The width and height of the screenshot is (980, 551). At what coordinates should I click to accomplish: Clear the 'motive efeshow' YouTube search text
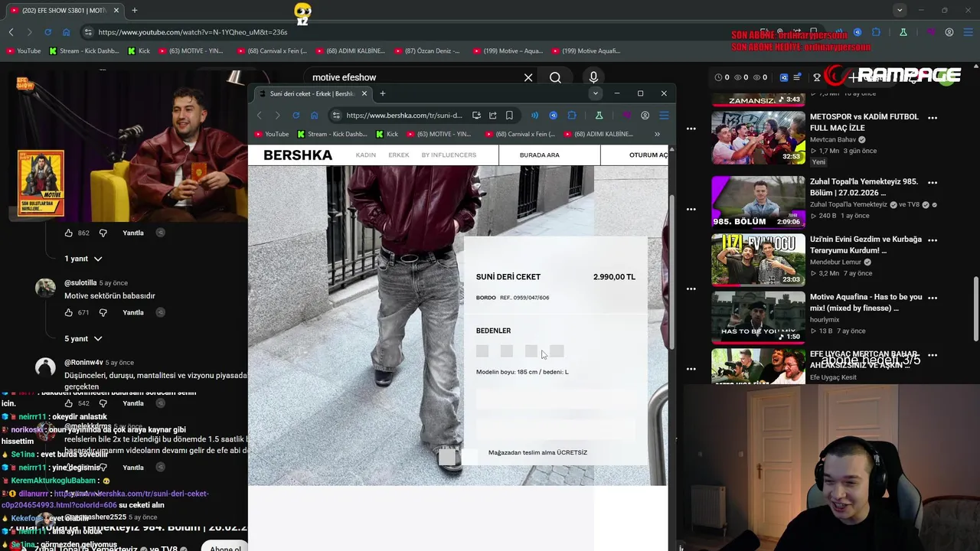point(528,77)
